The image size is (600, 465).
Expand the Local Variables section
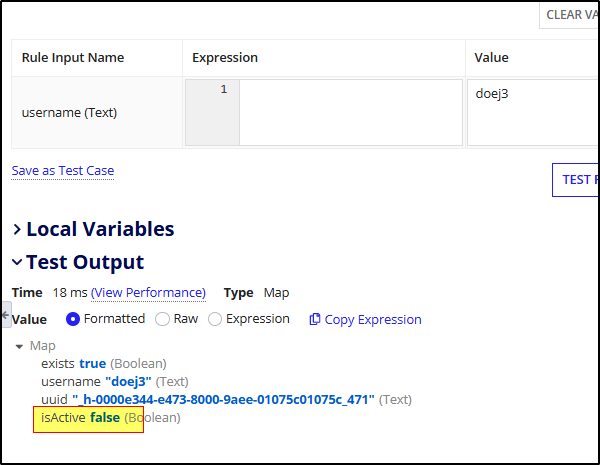[x=17, y=230]
